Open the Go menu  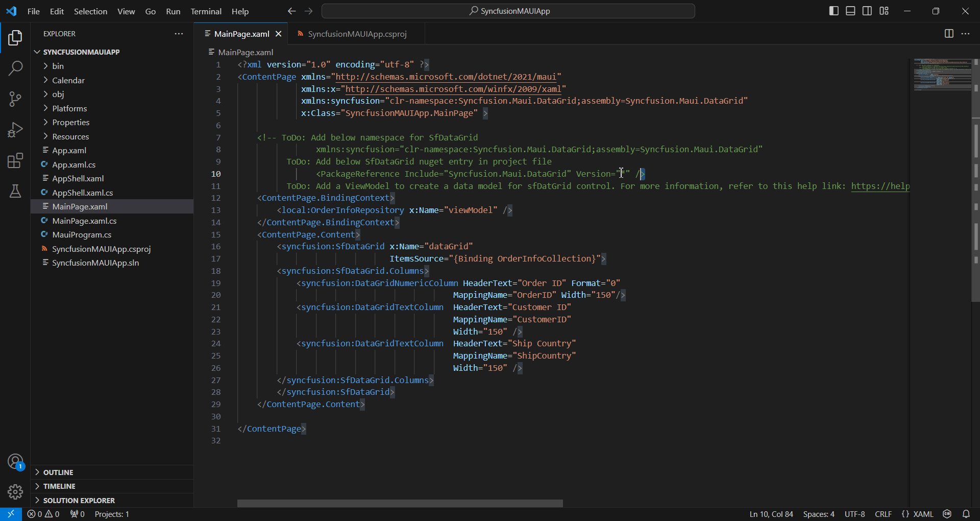coord(151,11)
